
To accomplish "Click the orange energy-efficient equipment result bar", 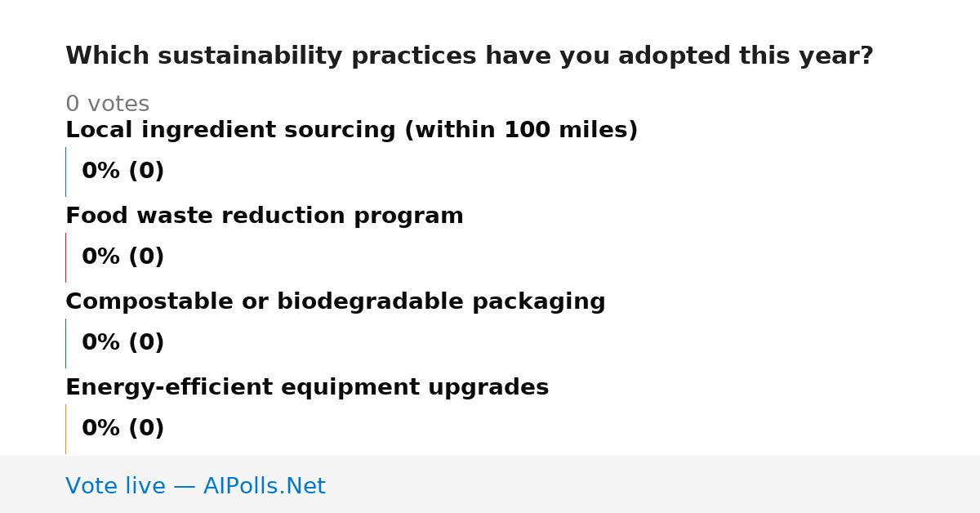I will [65, 429].
